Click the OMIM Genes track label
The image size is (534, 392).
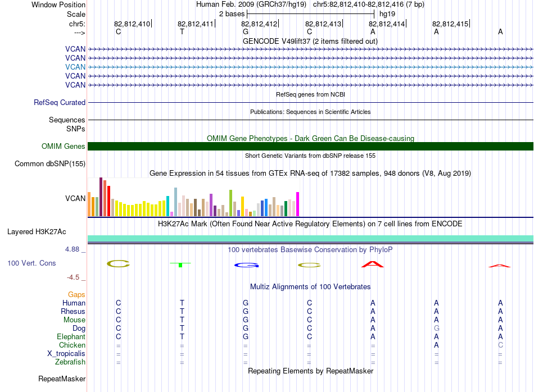pyautogui.click(x=63, y=147)
